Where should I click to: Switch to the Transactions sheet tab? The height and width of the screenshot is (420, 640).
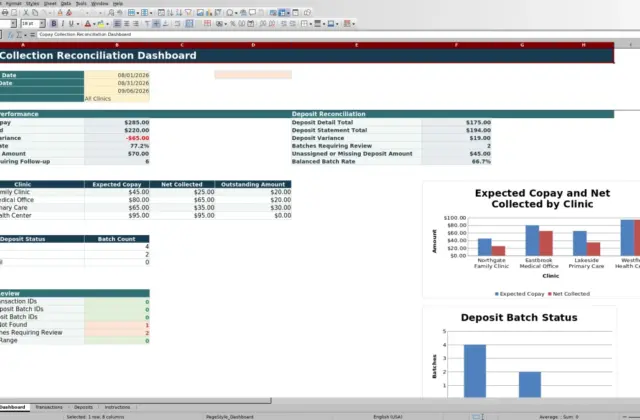point(49,407)
